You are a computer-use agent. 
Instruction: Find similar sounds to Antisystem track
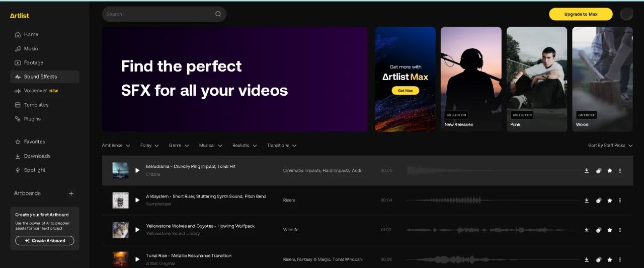598,200
